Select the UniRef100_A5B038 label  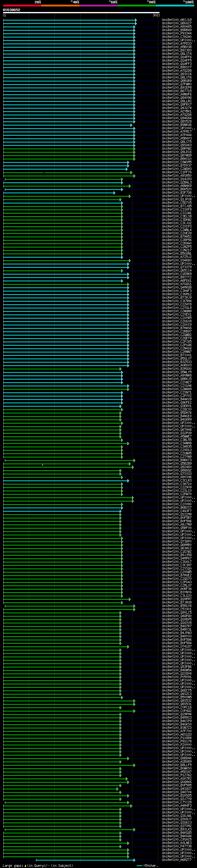[177, 47]
